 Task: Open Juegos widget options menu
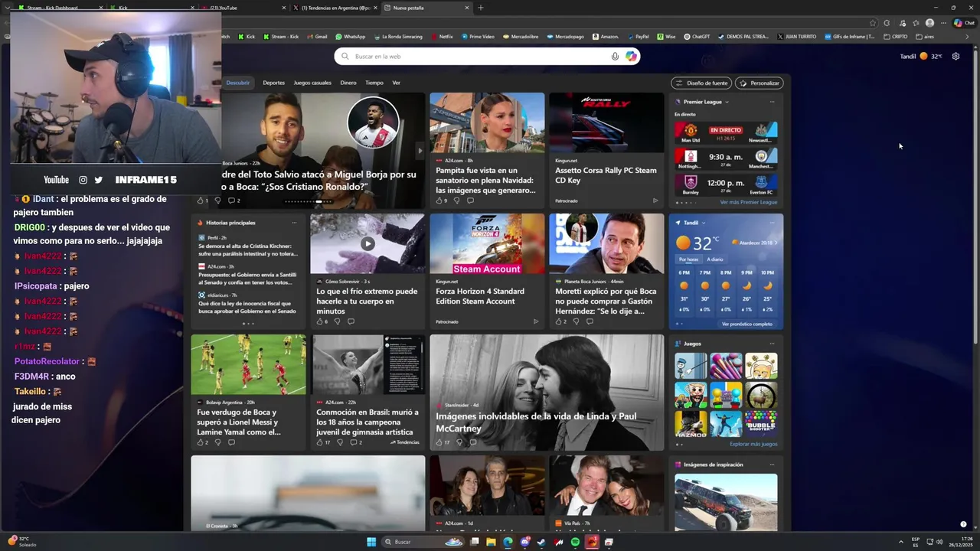click(772, 344)
